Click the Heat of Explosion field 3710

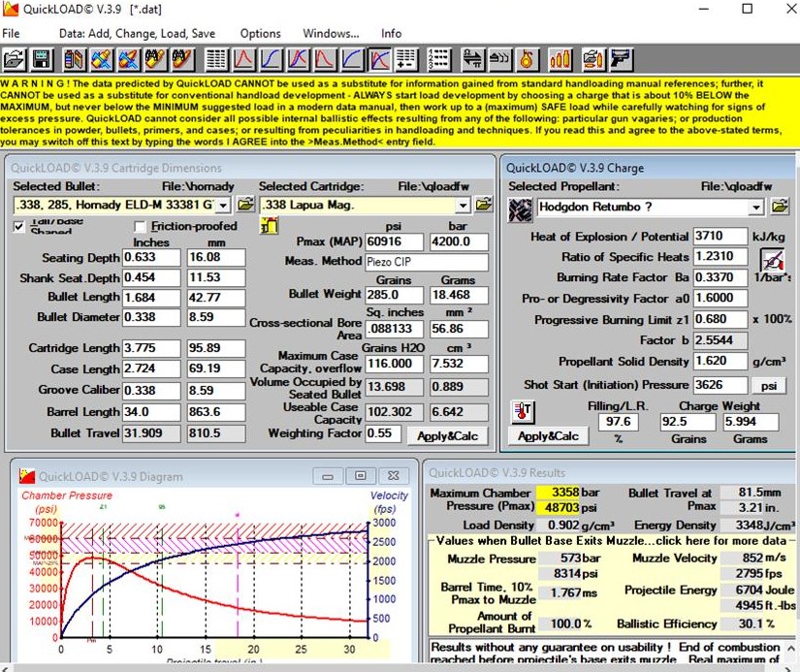click(x=720, y=236)
